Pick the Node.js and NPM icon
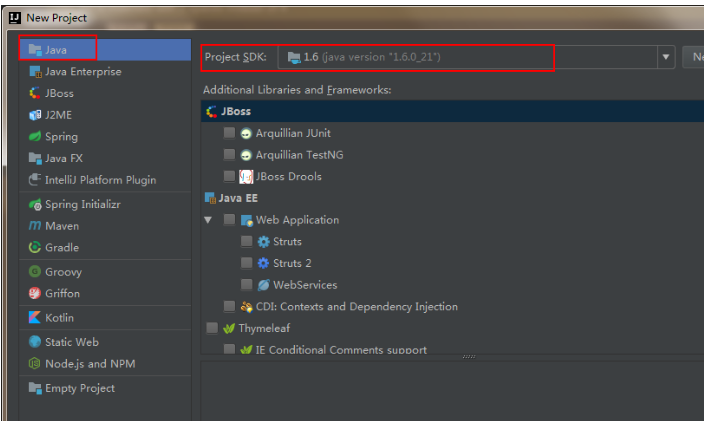Screen dimensions: 704x421 (35, 363)
